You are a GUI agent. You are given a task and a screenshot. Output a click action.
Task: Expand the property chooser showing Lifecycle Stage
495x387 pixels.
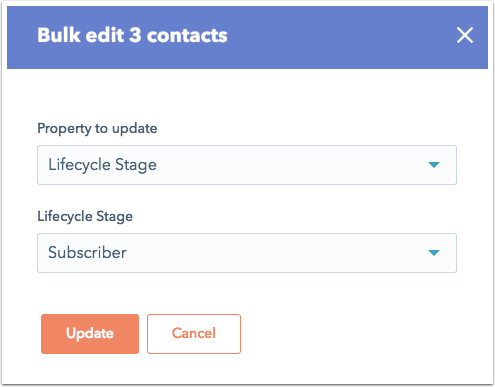point(247,165)
